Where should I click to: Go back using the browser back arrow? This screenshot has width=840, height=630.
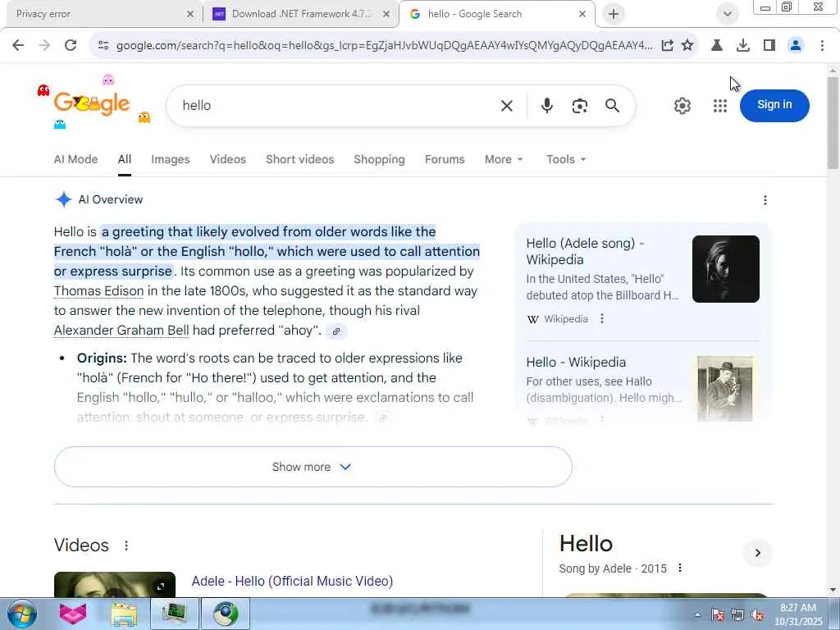(x=18, y=45)
